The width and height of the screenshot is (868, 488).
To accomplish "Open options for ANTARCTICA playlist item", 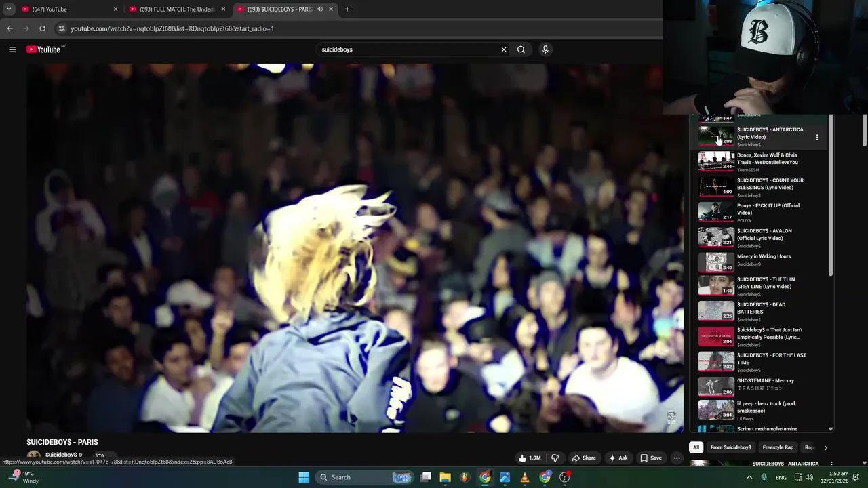I will [x=816, y=137].
